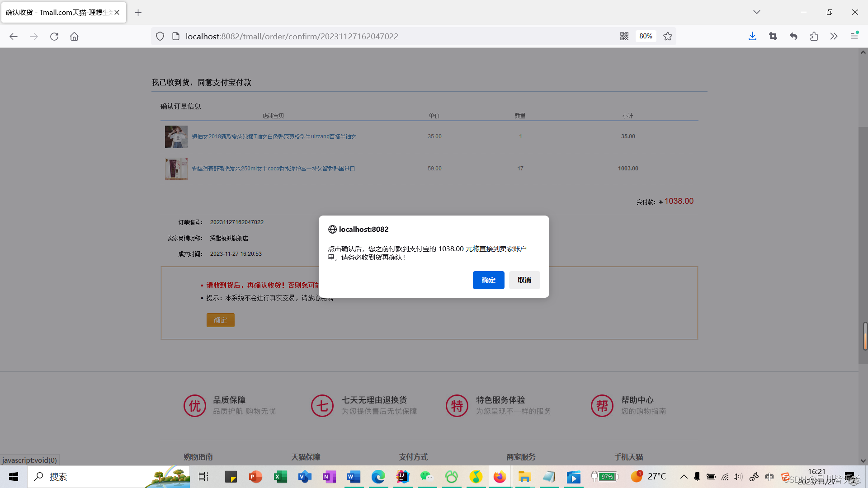Open the Windows Start menu
This screenshot has height=488, width=868.
pos(14,477)
